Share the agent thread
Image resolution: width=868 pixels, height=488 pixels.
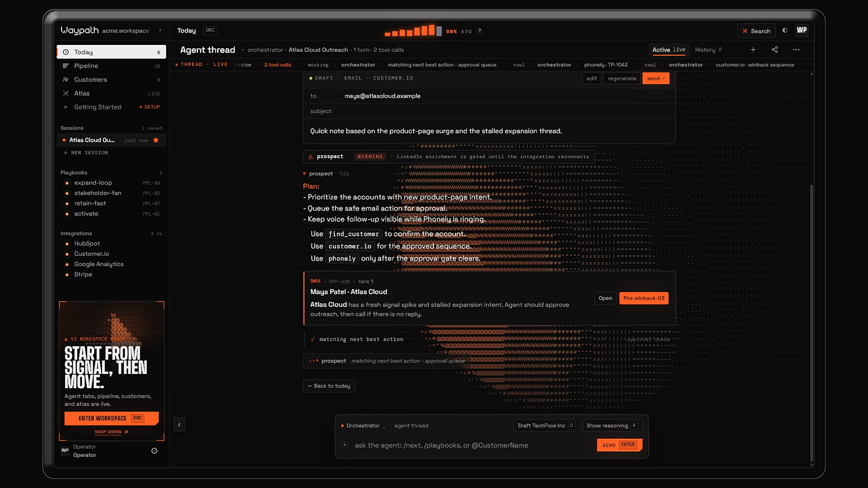tap(774, 50)
